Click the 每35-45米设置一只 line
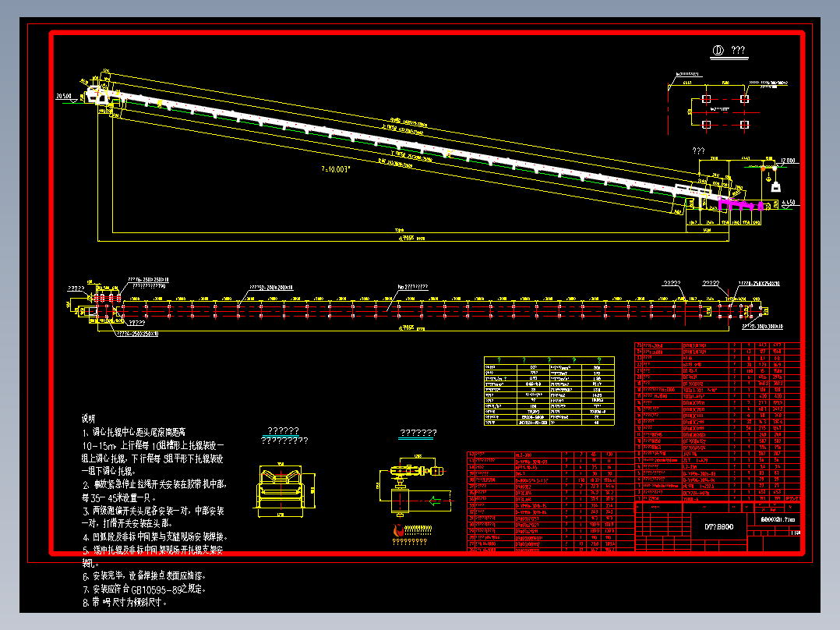The width and height of the screenshot is (840, 630). click(119, 497)
